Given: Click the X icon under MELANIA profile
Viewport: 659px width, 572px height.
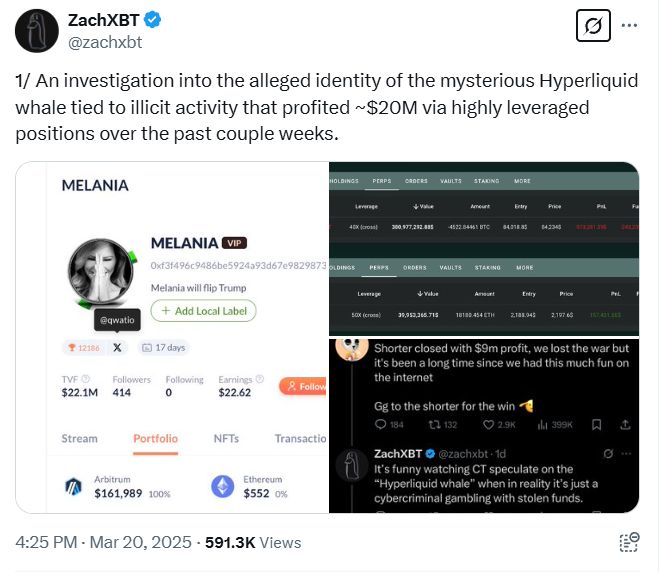Looking at the screenshot, I should 117,348.
